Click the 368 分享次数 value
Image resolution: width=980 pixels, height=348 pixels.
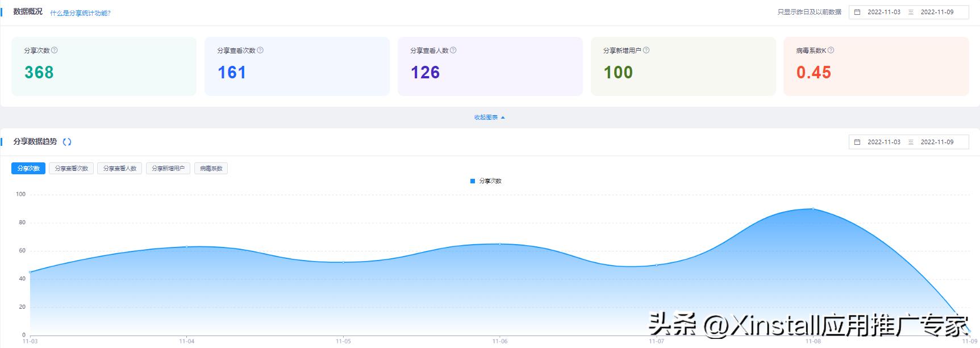39,73
